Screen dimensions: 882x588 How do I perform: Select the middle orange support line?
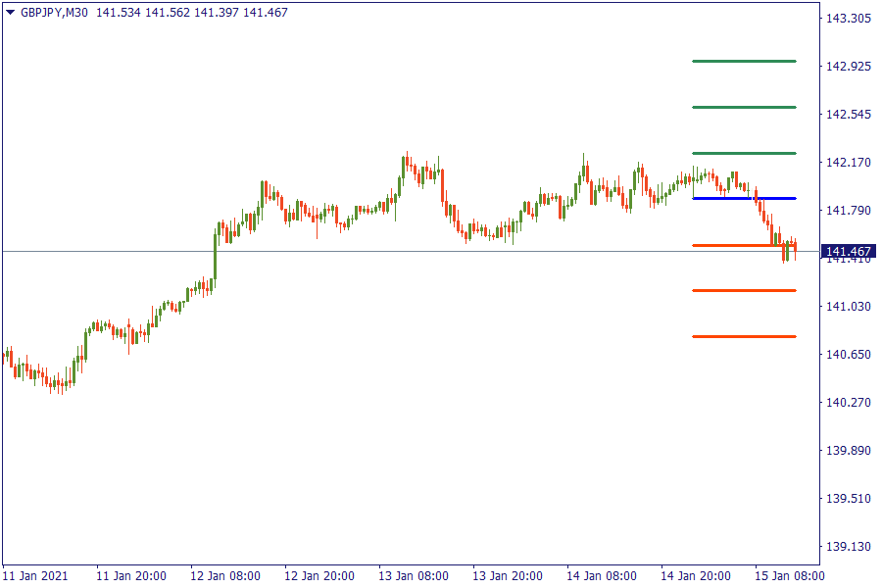[x=743, y=290]
